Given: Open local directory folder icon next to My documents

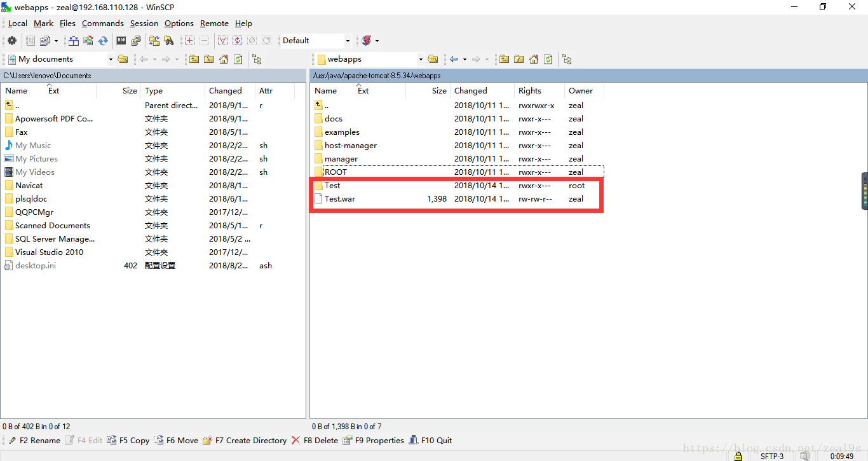Looking at the screenshot, I should 123,59.
